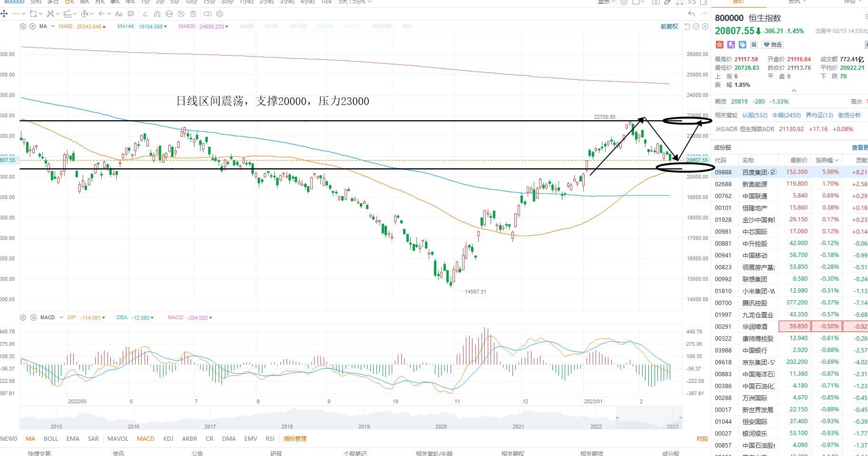The height and width of the screenshot is (456, 868).
Task: Expand the MACD indicator dropdown
Action: 61,317
